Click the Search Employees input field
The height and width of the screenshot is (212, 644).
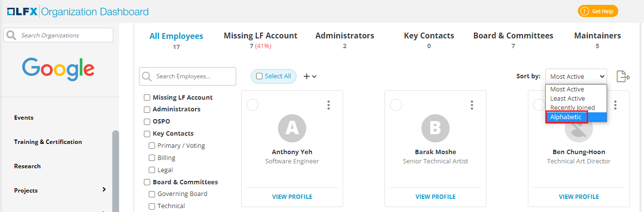click(x=193, y=76)
